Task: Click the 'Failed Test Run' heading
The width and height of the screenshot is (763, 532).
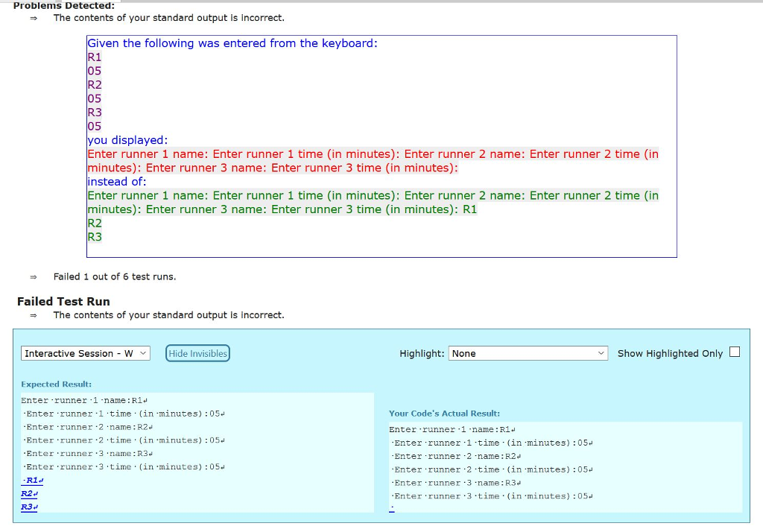Action: pyautogui.click(x=63, y=301)
